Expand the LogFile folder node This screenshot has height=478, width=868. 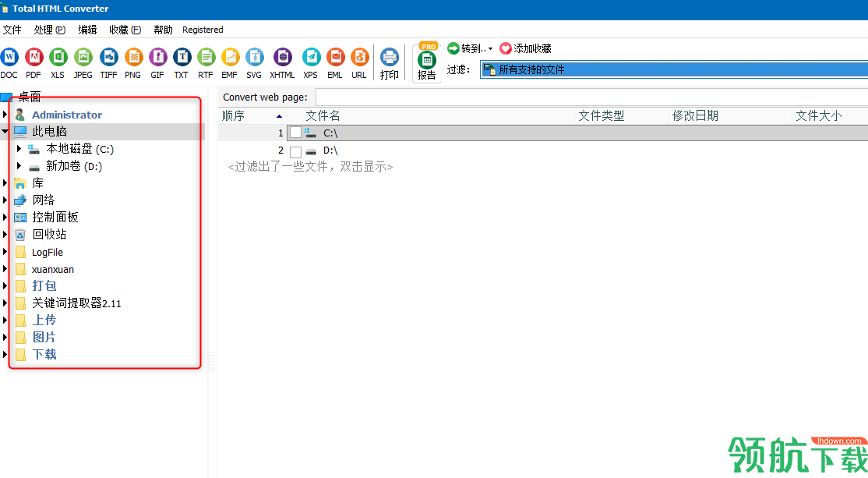[5, 251]
